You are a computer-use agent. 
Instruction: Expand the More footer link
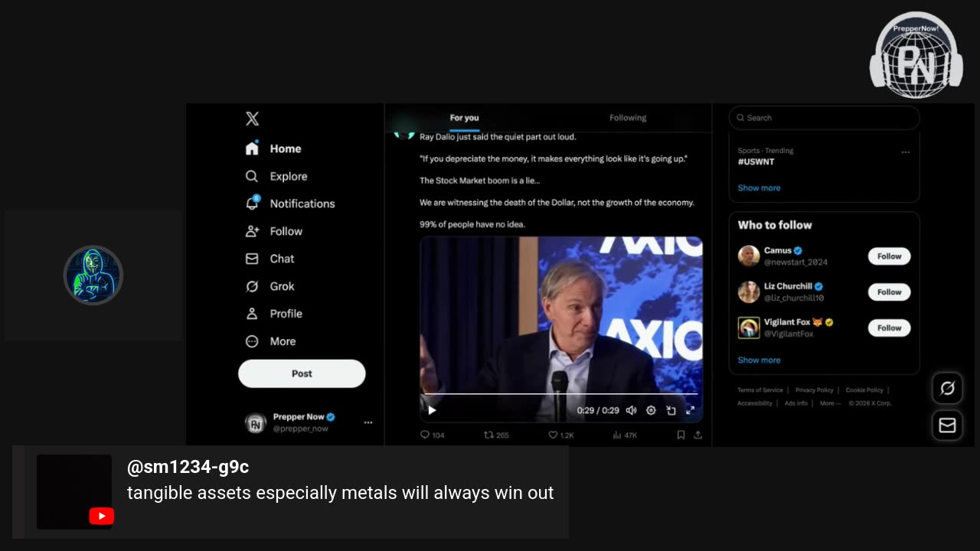830,403
